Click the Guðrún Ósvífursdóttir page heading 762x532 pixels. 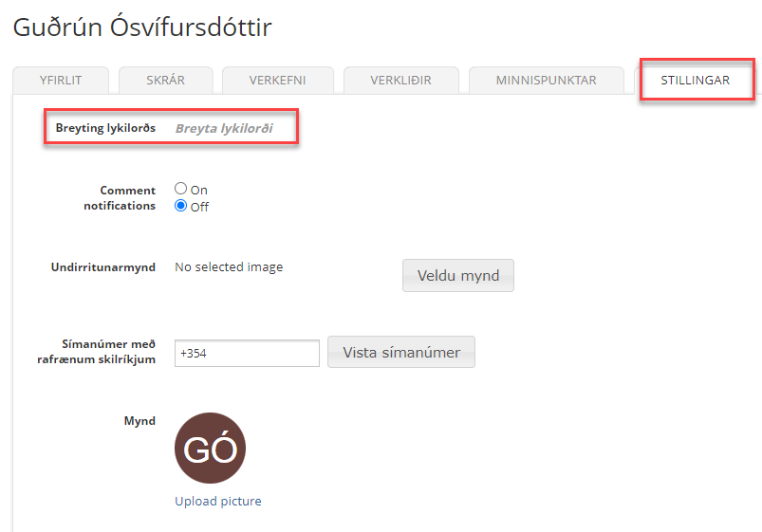(142, 28)
